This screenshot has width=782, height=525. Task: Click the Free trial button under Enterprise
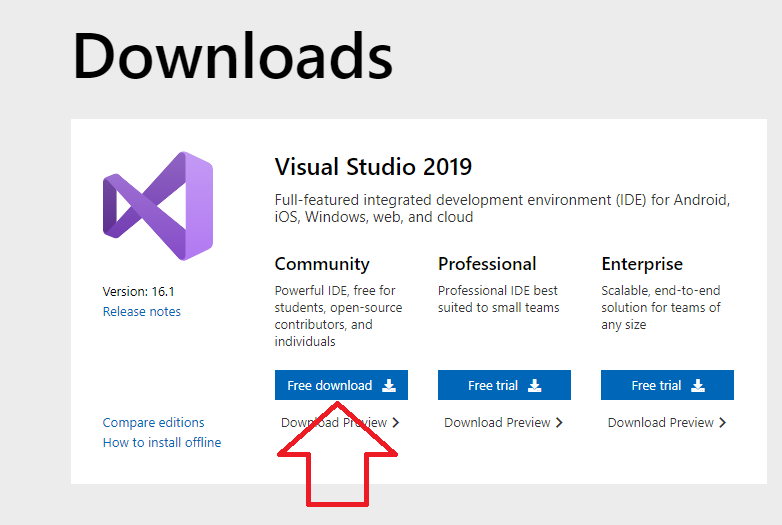[667, 385]
